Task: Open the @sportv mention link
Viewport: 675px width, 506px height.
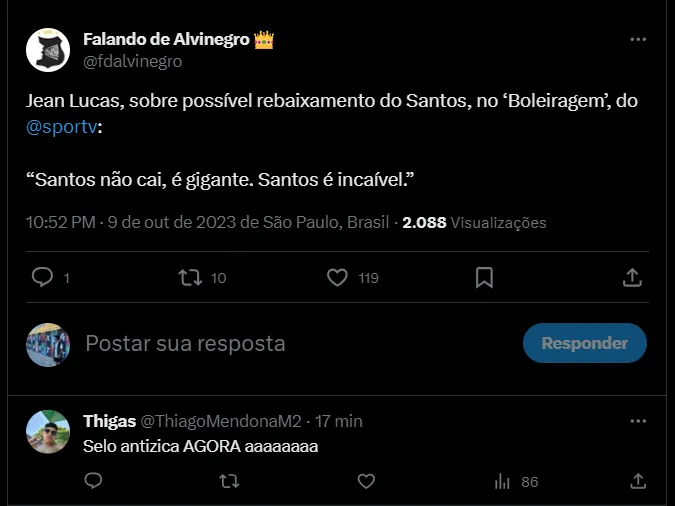Action: pyautogui.click(x=63, y=128)
